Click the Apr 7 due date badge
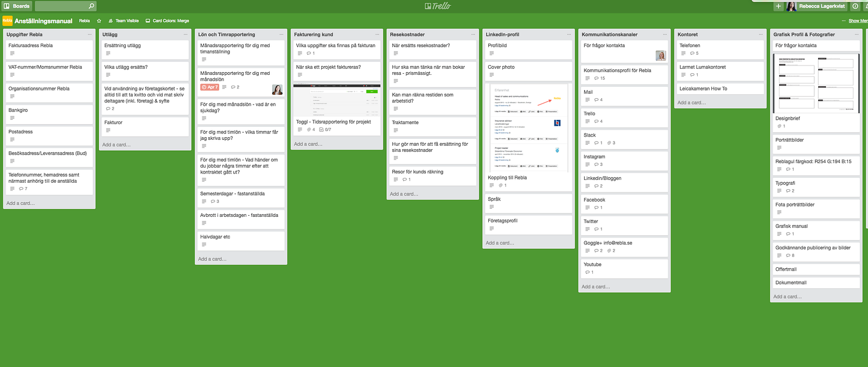The width and height of the screenshot is (868, 367). coord(209,87)
